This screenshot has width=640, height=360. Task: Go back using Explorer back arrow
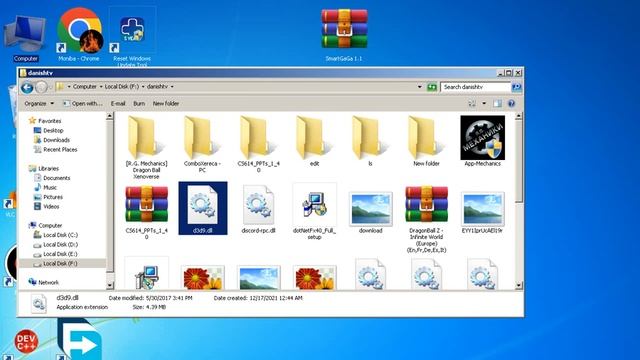coord(27,87)
